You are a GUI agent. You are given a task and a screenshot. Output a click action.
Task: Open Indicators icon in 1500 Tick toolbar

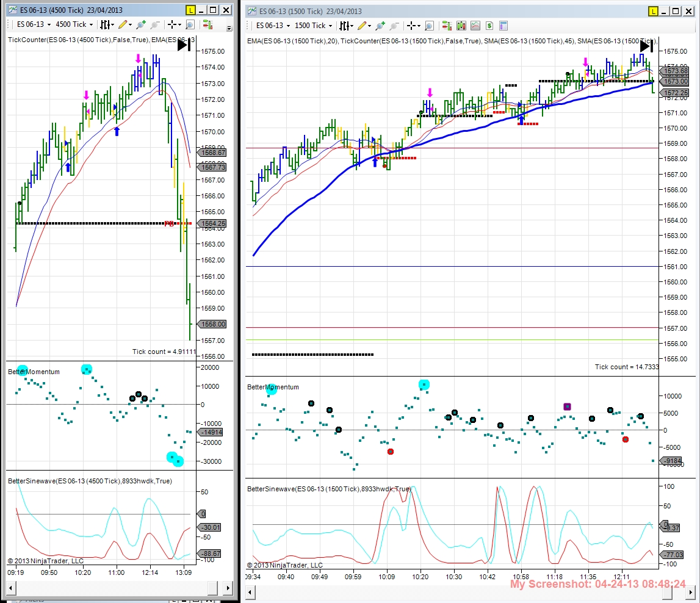(475, 26)
